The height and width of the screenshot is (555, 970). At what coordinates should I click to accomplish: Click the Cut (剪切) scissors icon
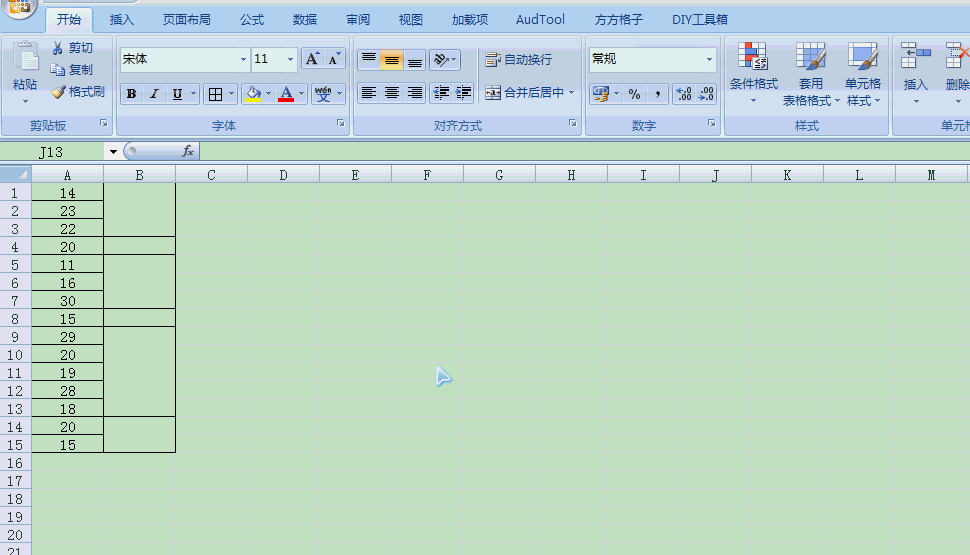pos(59,48)
